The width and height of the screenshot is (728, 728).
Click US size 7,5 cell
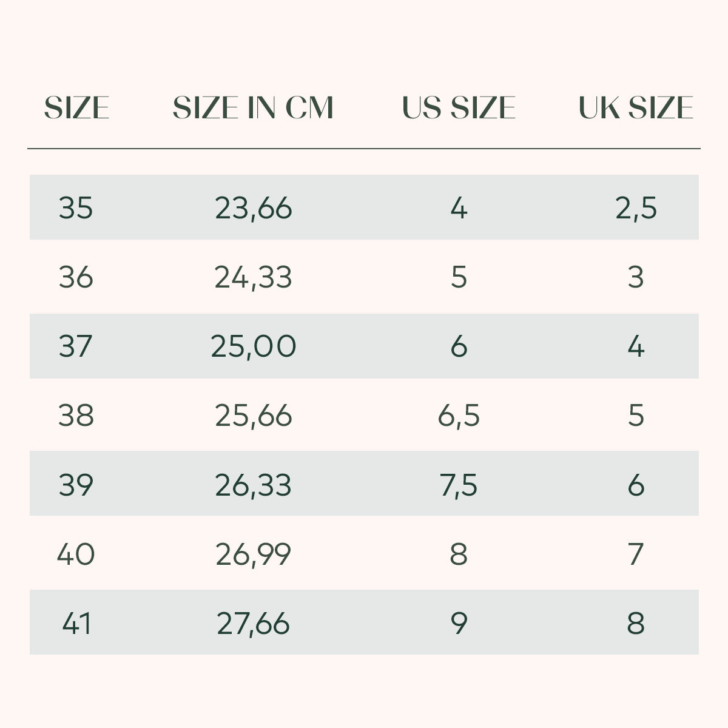coord(459,485)
